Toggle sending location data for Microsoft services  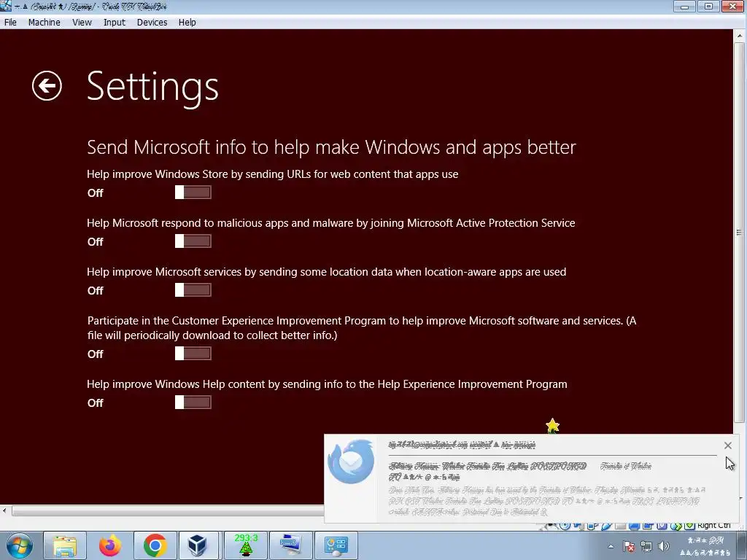[x=193, y=290]
